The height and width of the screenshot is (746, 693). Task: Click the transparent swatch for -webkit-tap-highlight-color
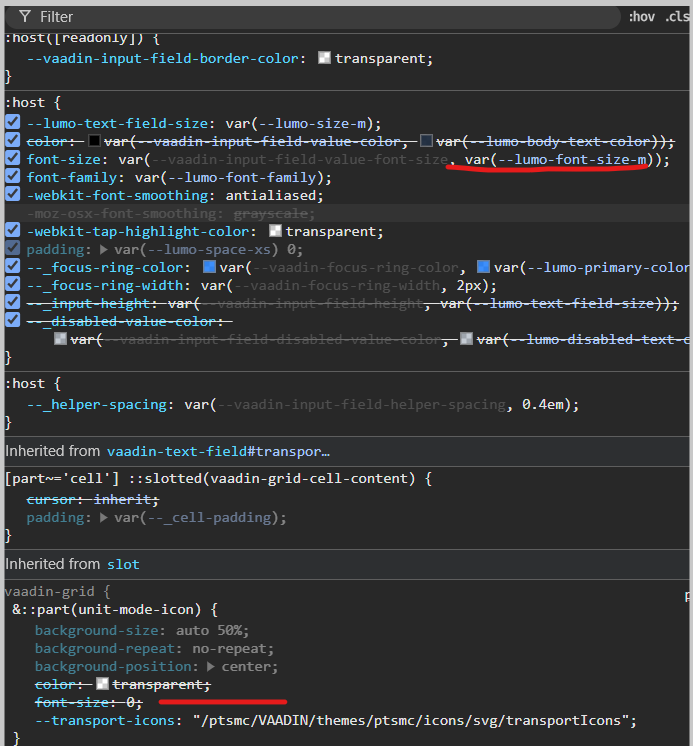coord(276,232)
